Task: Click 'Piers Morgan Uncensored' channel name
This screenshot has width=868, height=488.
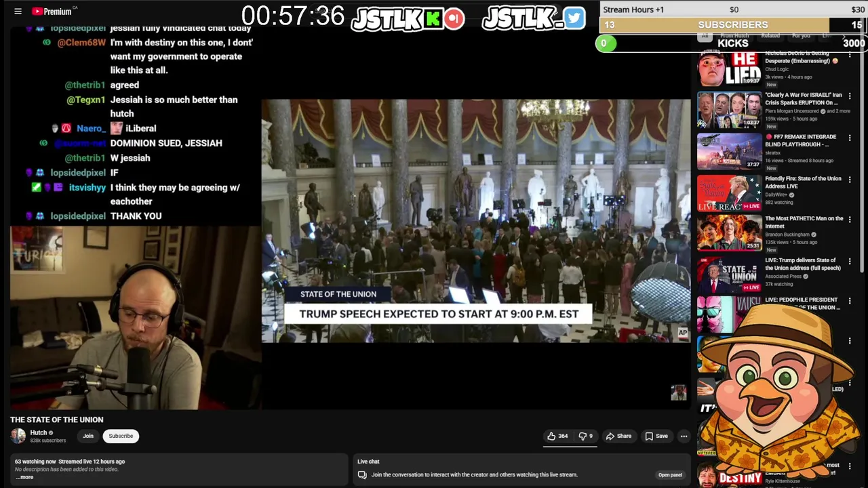Action: tap(791, 111)
